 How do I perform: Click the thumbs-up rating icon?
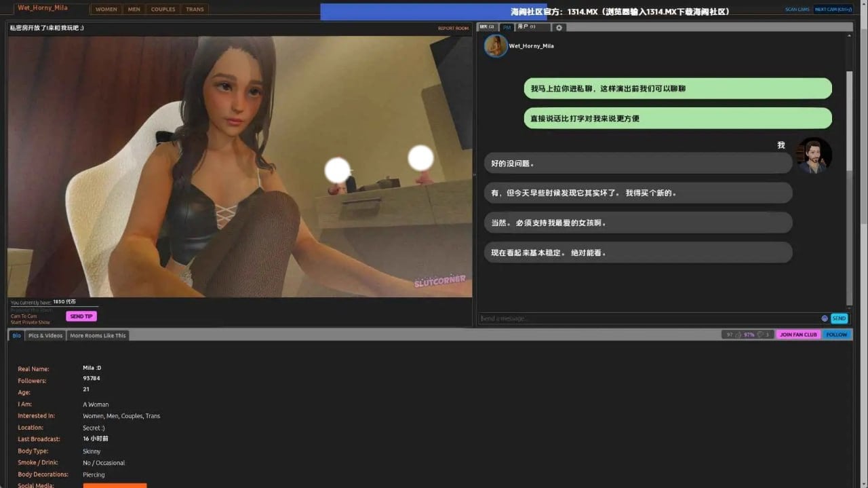739,335
